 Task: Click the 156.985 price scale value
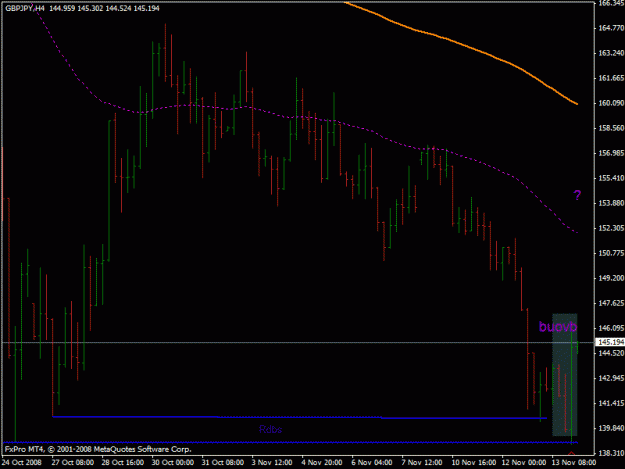click(611, 153)
